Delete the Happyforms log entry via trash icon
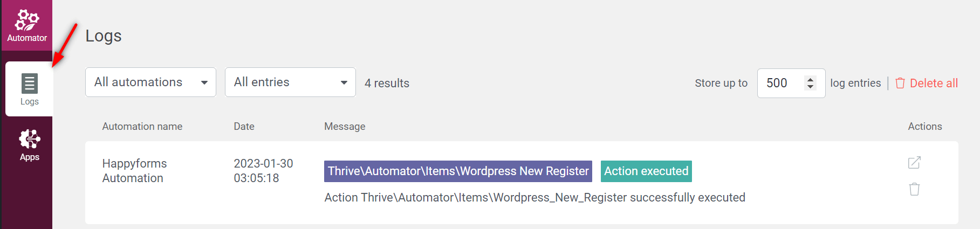The height and width of the screenshot is (229, 980). (914, 189)
